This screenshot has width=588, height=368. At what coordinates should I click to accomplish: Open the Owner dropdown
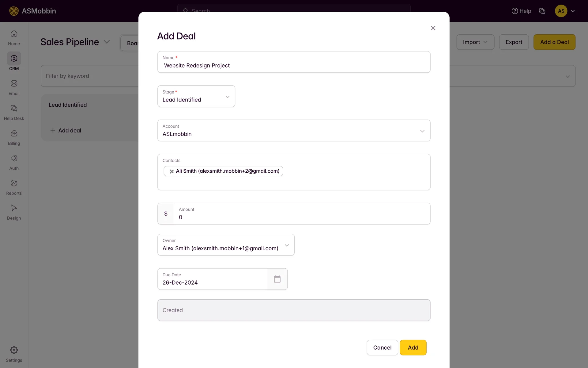226,245
